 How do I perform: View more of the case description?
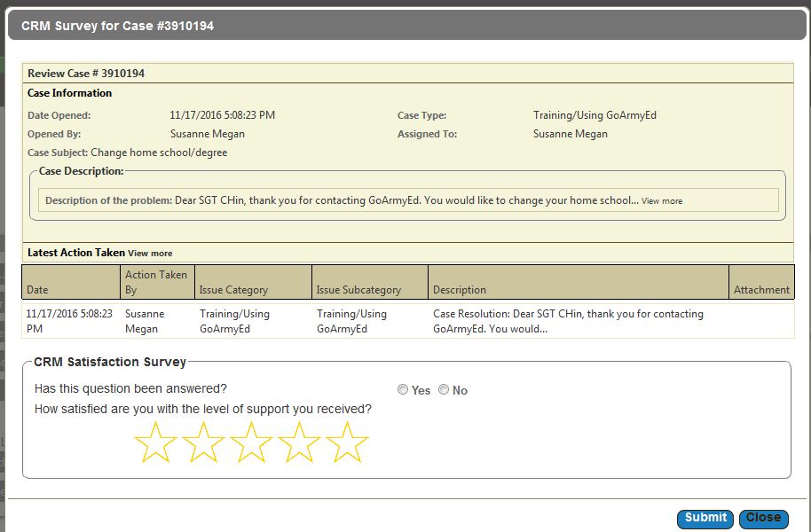662,201
